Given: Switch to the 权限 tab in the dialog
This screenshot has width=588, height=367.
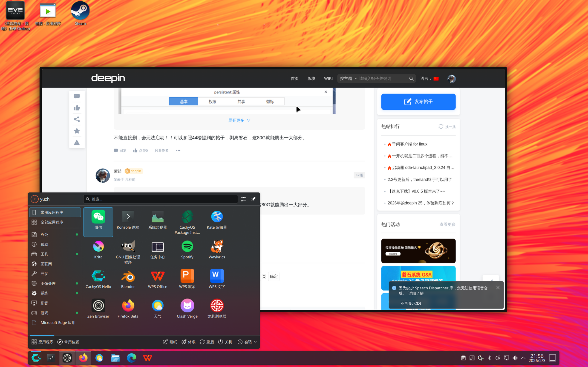Looking at the screenshot, I should [212, 101].
